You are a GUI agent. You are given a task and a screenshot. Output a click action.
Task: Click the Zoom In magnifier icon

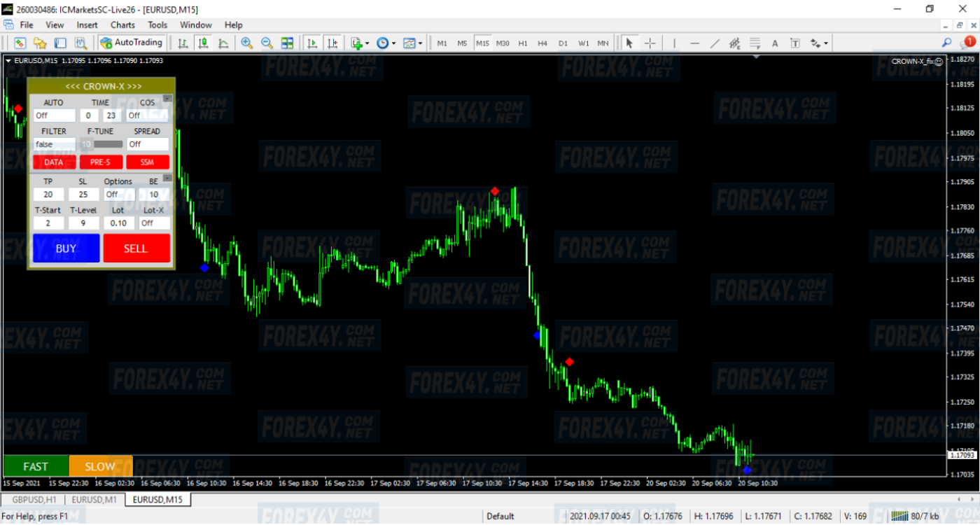tap(246, 43)
